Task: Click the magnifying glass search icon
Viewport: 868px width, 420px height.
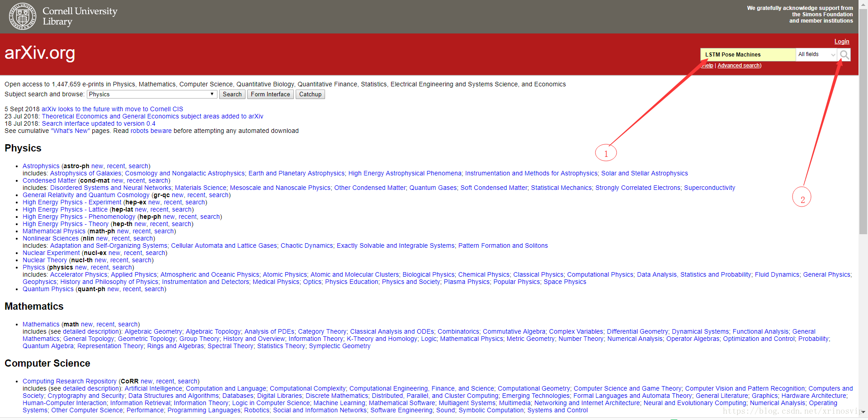Action: pos(844,55)
